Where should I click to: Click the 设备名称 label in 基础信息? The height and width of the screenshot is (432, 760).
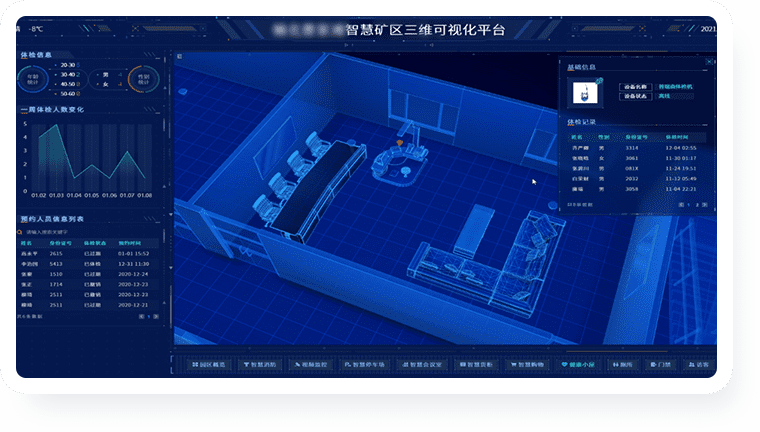pyautogui.click(x=635, y=87)
